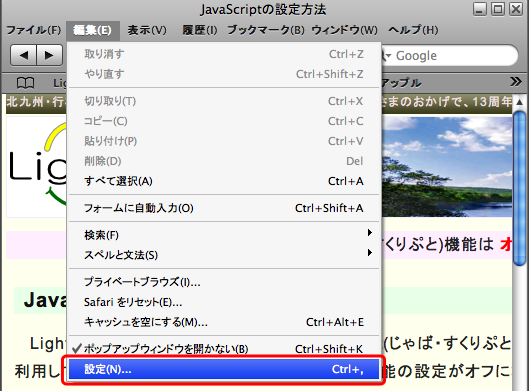Click the アップル bookmark bar item
This screenshot has width=529, height=391.
401,83
